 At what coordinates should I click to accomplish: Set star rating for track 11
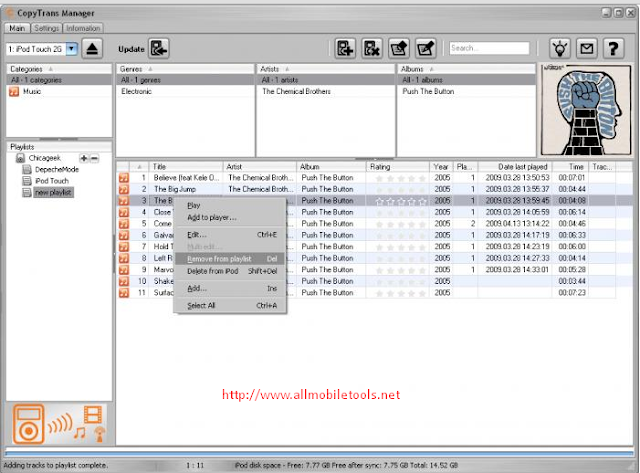click(400, 293)
